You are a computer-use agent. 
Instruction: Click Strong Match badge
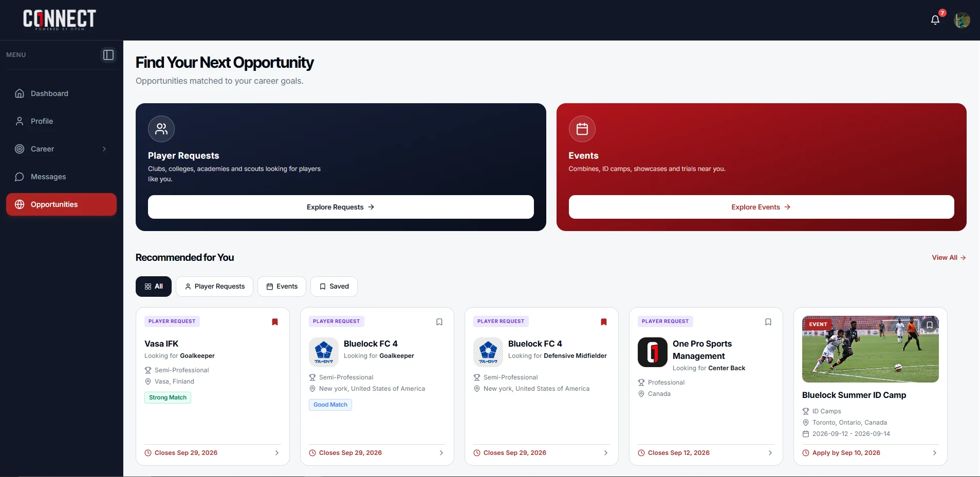[168, 397]
